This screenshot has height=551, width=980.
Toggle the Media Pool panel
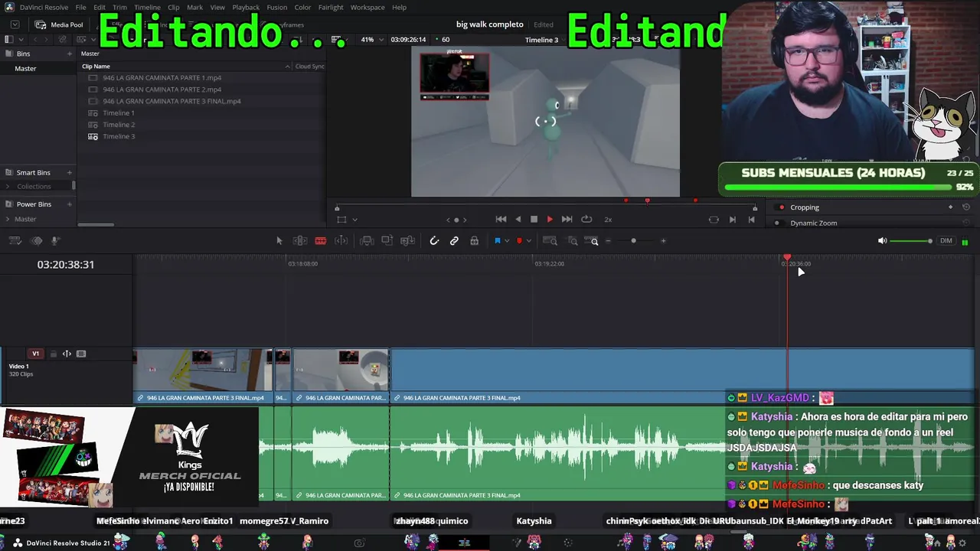[x=59, y=24]
